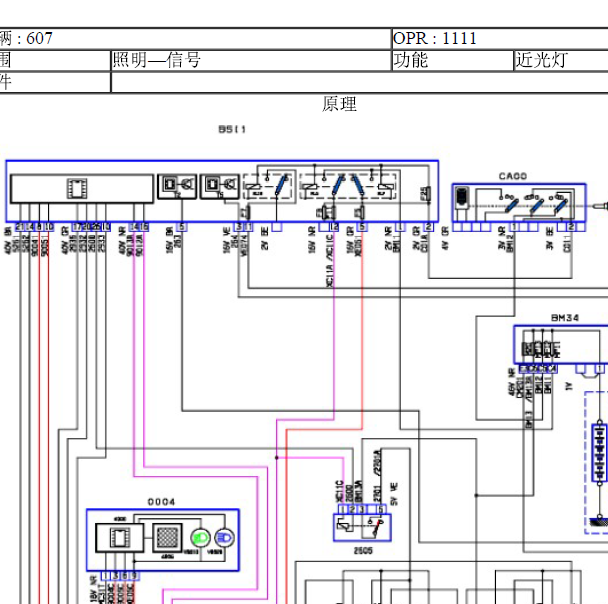This screenshot has width=608, height=604.
Task: Click the microchip symbol inside the BSI1 module
Action: pos(77,188)
